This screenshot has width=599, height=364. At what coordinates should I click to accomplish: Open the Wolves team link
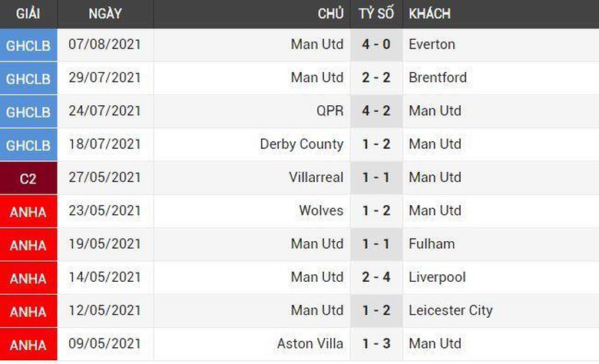tap(321, 210)
